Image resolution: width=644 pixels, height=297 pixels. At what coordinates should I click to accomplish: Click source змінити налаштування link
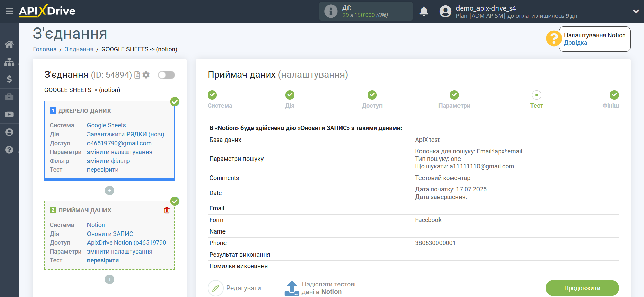tap(120, 152)
